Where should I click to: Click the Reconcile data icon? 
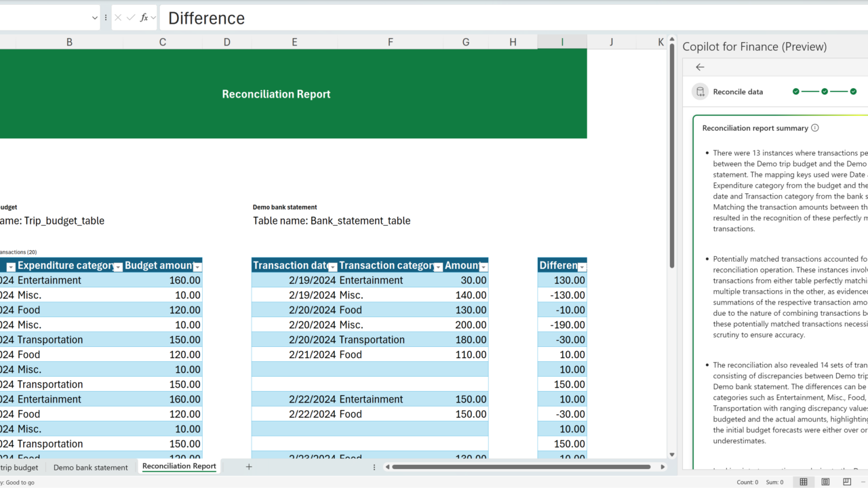pos(700,92)
